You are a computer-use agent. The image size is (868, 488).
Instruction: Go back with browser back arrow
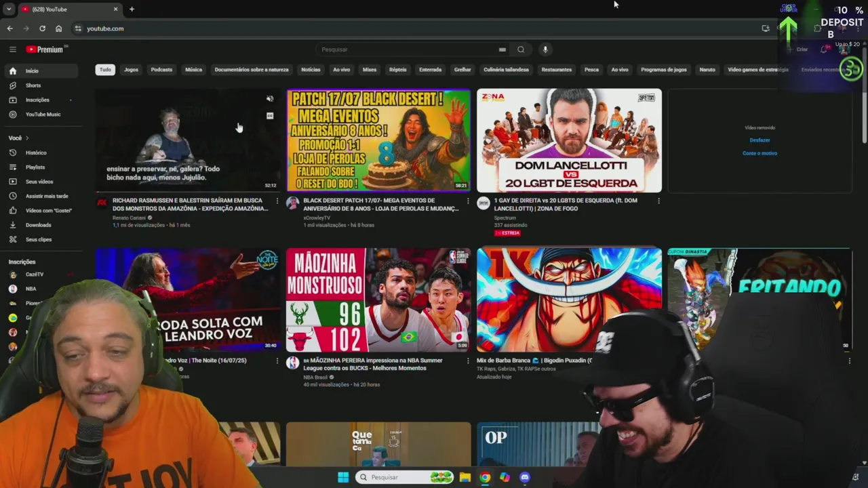[x=9, y=28]
